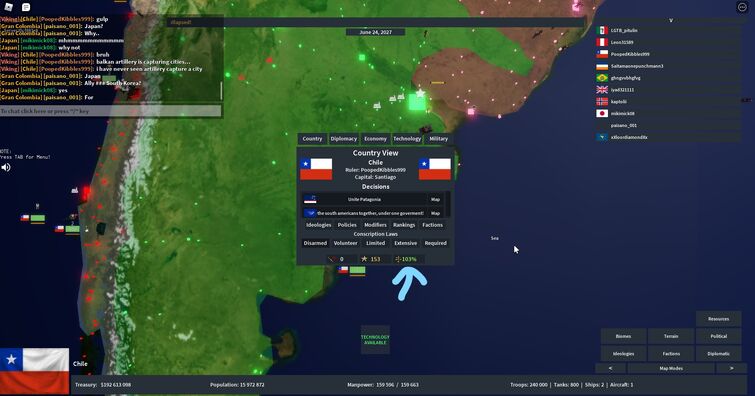Select the Disarmed conscription law

(315, 243)
